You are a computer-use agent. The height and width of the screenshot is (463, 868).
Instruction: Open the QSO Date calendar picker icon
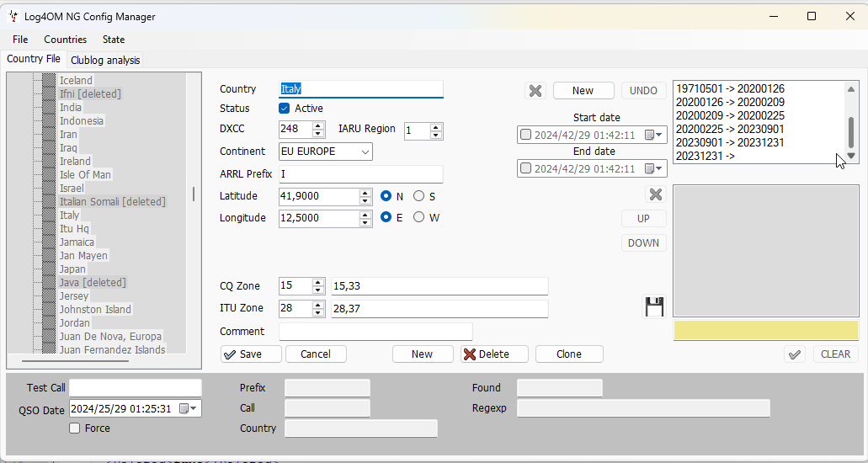pyautogui.click(x=189, y=408)
